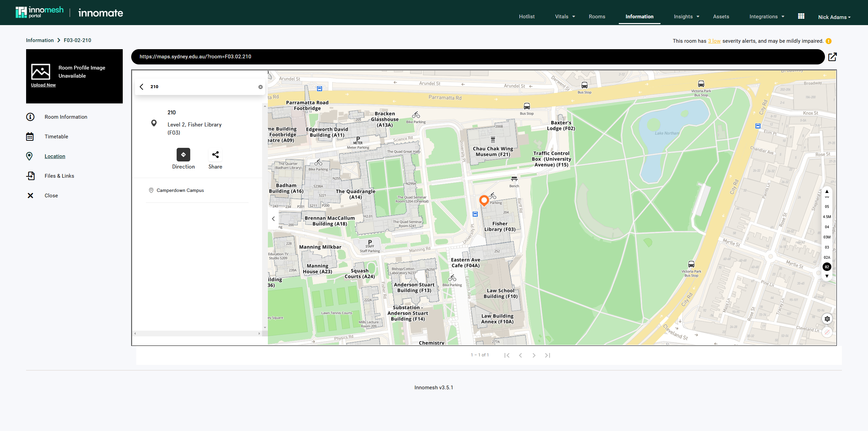Screen dimensions: 868x431
Task: Click Fisher Library (F03) map label
Action: click(500, 227)
